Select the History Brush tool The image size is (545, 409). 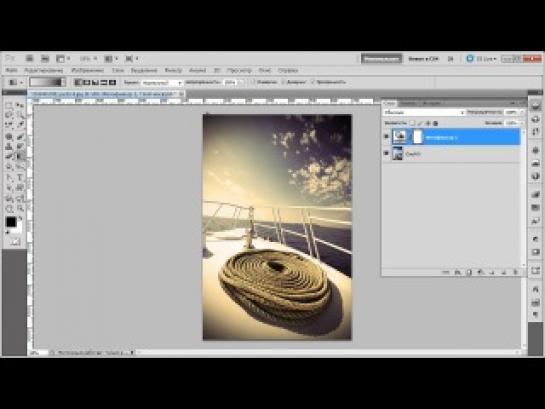coord(20,147)
